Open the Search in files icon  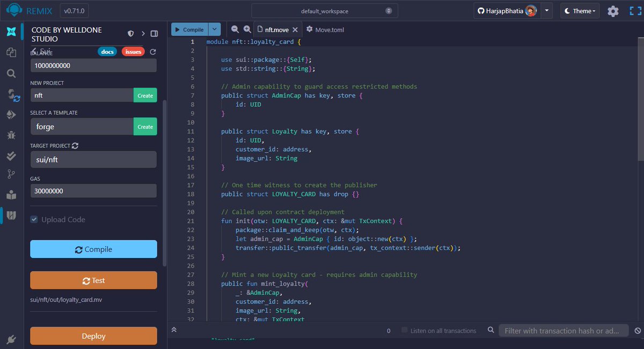(11, 73)
